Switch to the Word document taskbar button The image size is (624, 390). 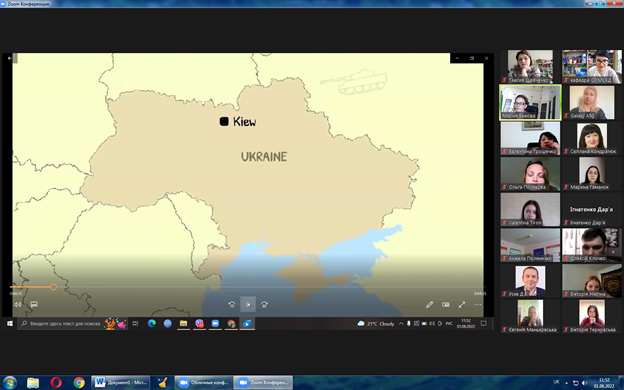coord(121,383)
